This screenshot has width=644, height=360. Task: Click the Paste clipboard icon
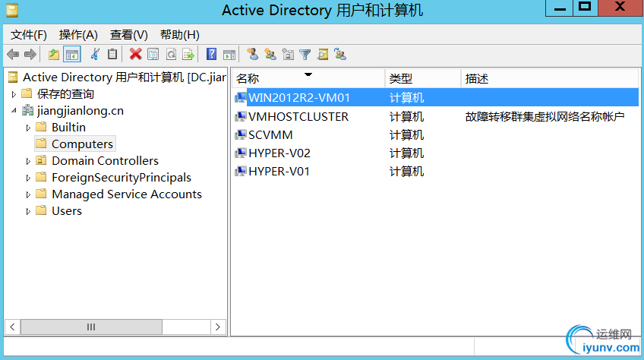(112, 54)
